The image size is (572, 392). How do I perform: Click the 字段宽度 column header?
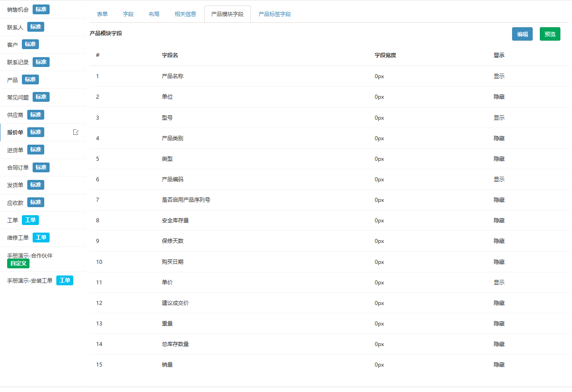coord(386,55)
